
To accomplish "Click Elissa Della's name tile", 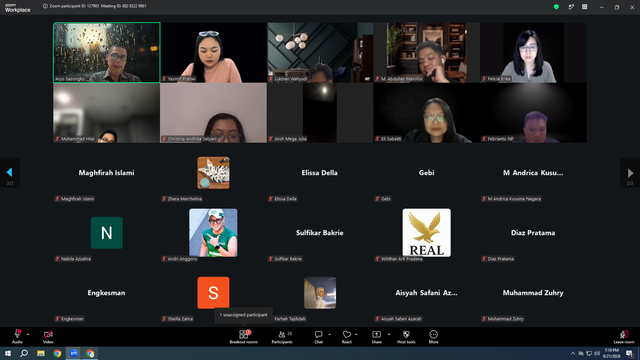I will (x=320, y=173).
